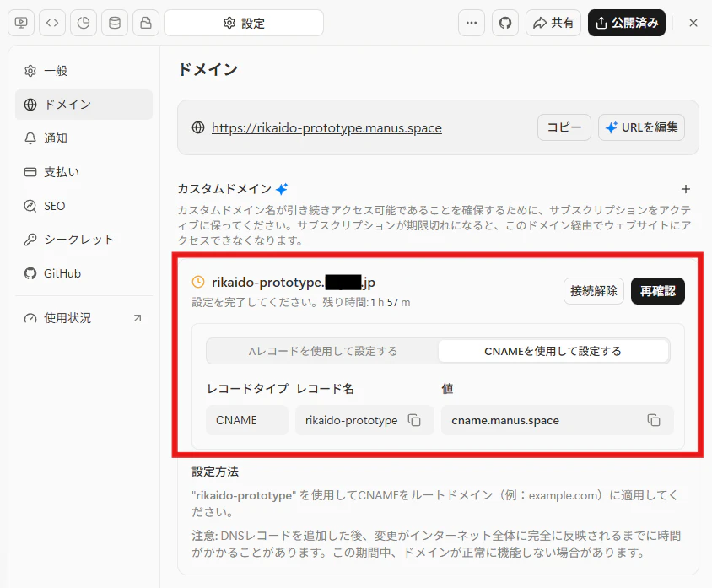712x588 pixels.
Task: Copy the rikaido-prototype record name
Action: click(x=414, y=420)
